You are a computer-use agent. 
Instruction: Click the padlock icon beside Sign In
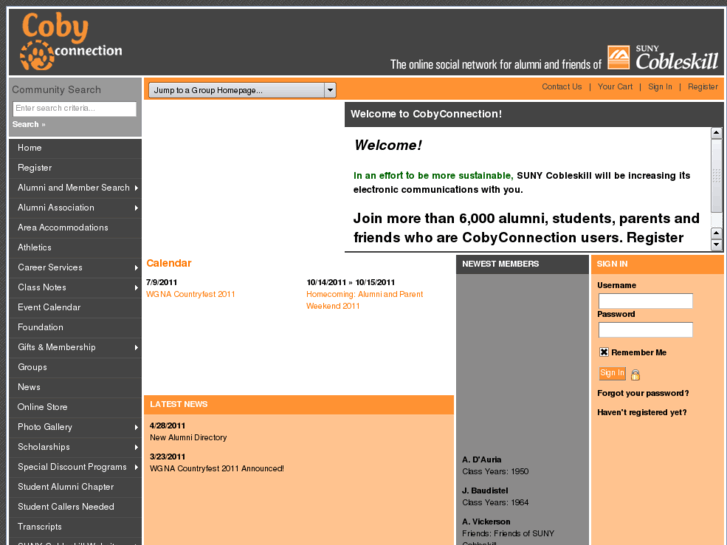click(x=635, y=374)
